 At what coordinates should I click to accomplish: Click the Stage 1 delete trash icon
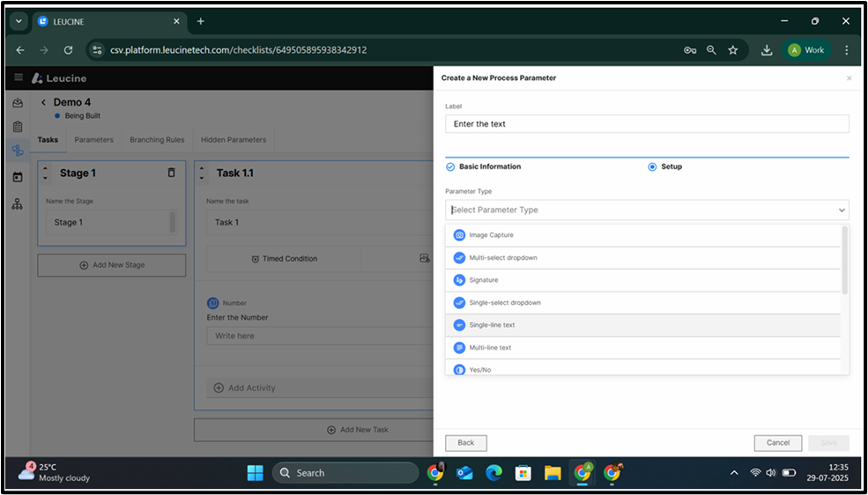point(172,173)
